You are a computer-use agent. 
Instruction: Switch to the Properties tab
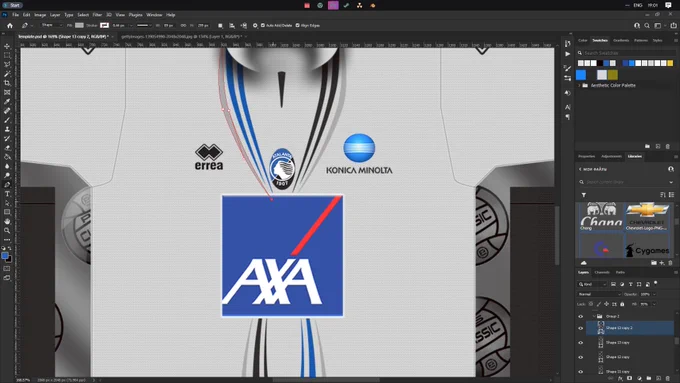click(x=586, y=156)
